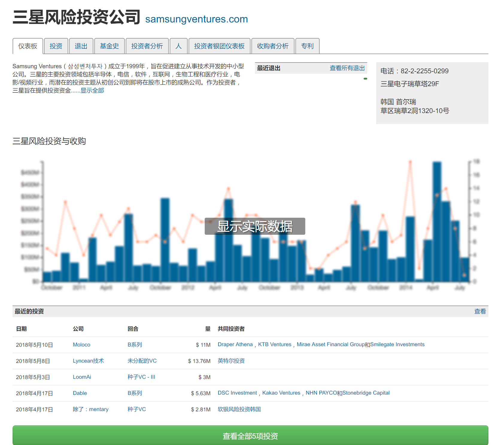
Task: Select the amount $ 13.76M
Action: 199,361
